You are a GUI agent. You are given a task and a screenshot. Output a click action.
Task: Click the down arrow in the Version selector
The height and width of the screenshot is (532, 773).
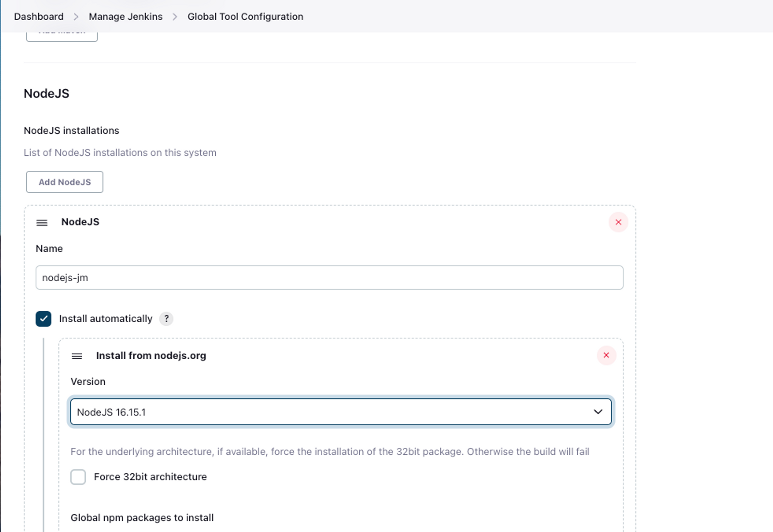coord(598,412)
